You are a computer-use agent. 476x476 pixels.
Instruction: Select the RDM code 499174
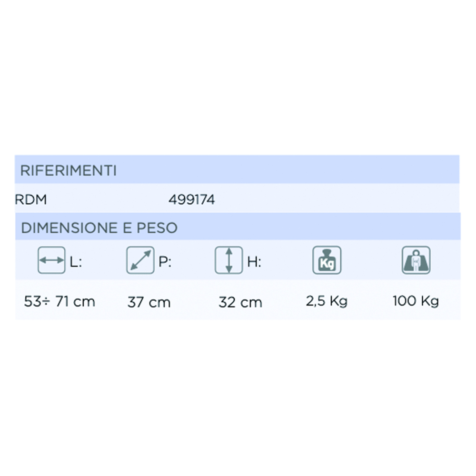[x=191, y=200]
